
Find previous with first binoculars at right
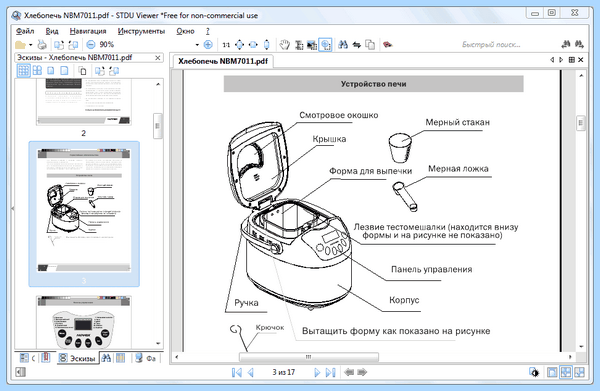(x=566, y=45)
